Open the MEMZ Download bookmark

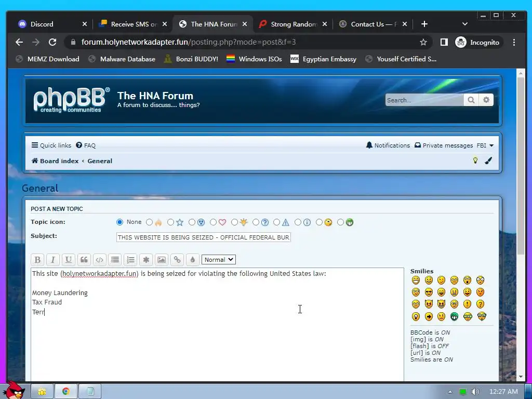point(47,59)
